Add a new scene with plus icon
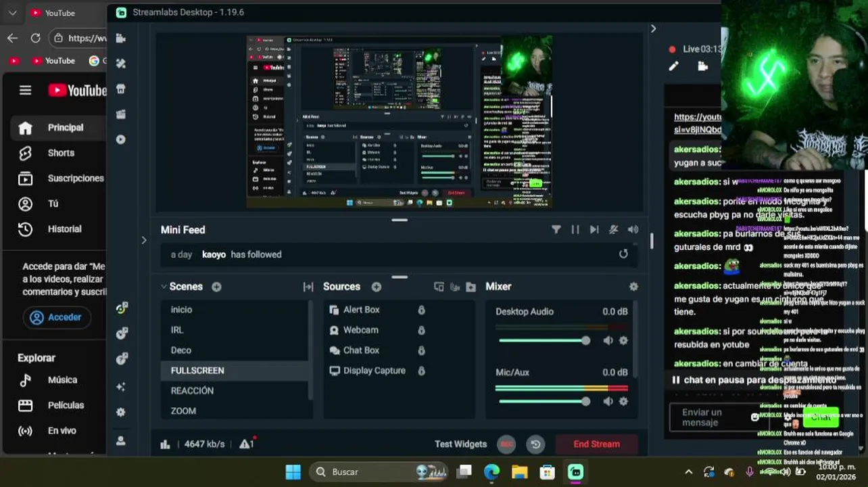Viewport: 868px width, 487px height. [216, 287]
